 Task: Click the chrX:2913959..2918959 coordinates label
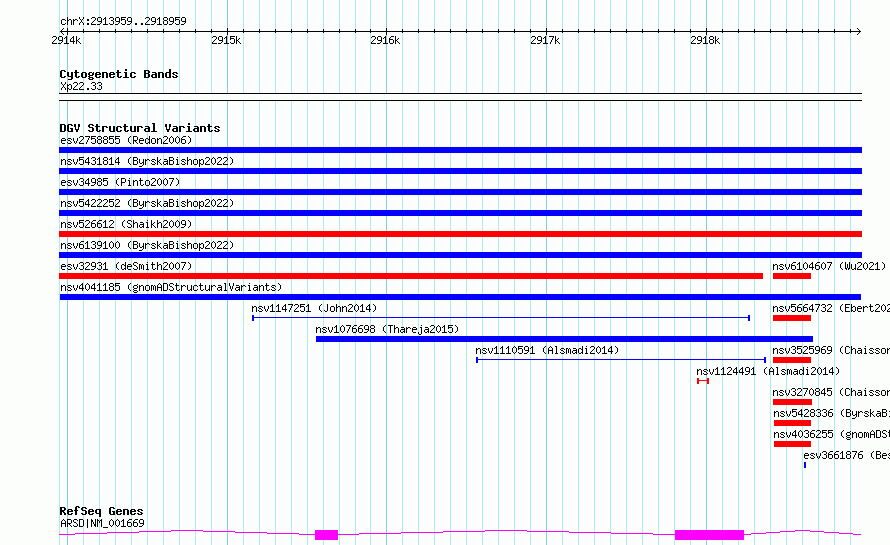tap(123, 21)
